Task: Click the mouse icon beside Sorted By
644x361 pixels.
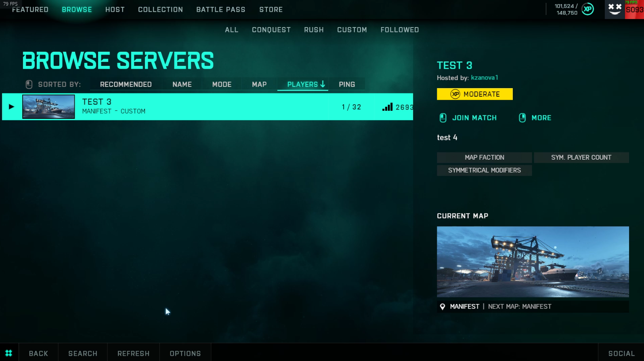Action: [x=29, y=84]
